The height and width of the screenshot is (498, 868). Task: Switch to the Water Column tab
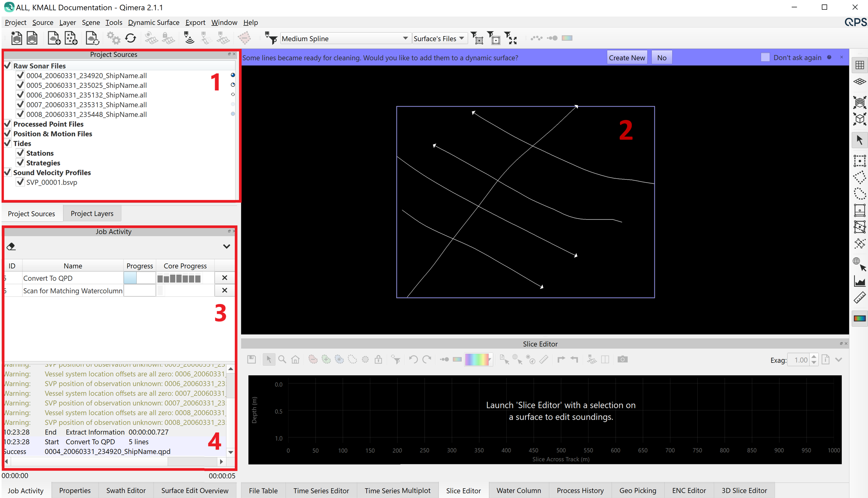pyautogui.click(x=518, y=490)
